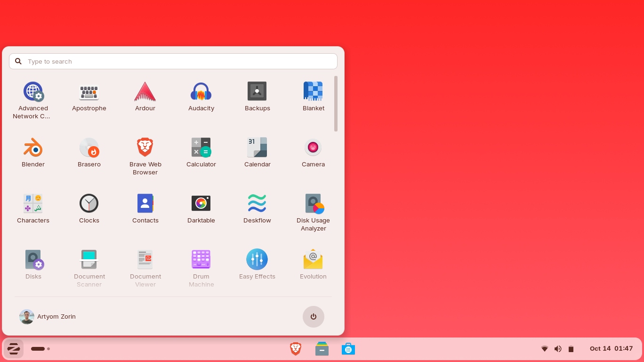Viewport: 644px width, 362px height.
Task: Open the Files manager from the taskbar
Action: [x=322, y=349]
